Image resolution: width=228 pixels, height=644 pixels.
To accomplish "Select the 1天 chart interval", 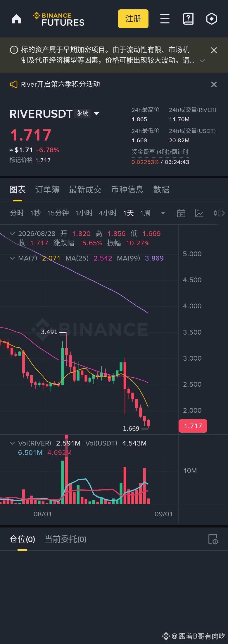I will 128,213.
